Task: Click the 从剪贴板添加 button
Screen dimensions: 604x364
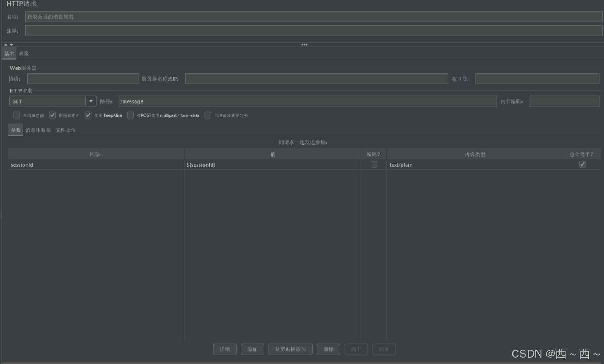Action: tap(290, 349)
